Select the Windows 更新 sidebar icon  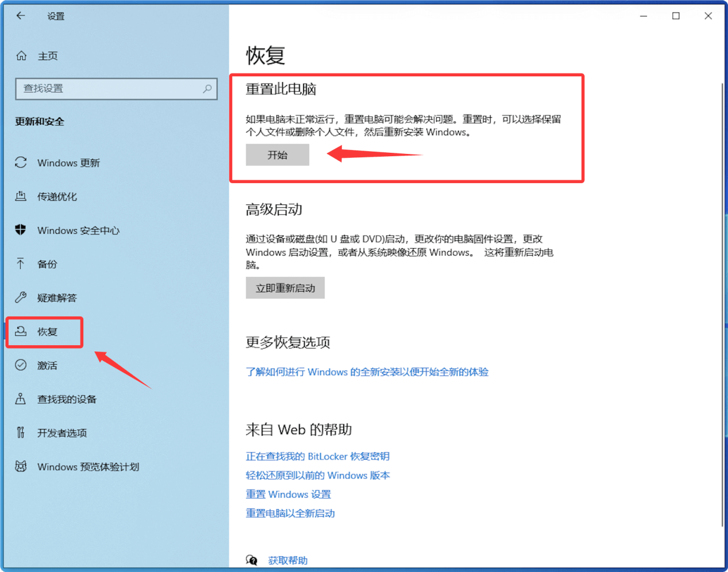click(21, 163)
